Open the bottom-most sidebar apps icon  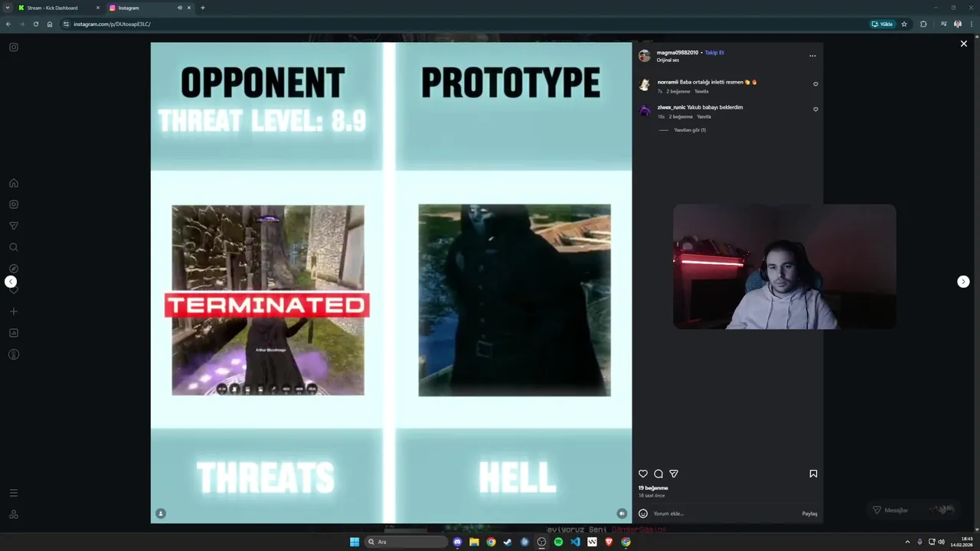14,514
